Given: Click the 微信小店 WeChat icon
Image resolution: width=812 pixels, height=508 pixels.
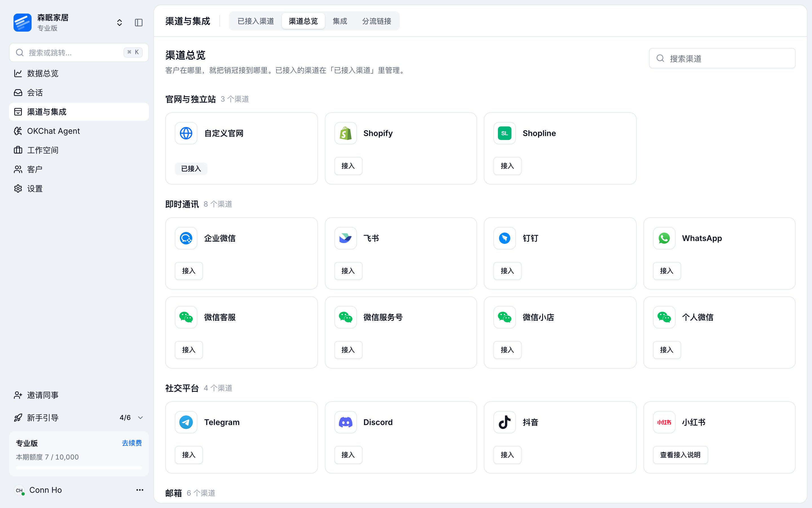Looking at the screenshot, I should tap(504, 317).
